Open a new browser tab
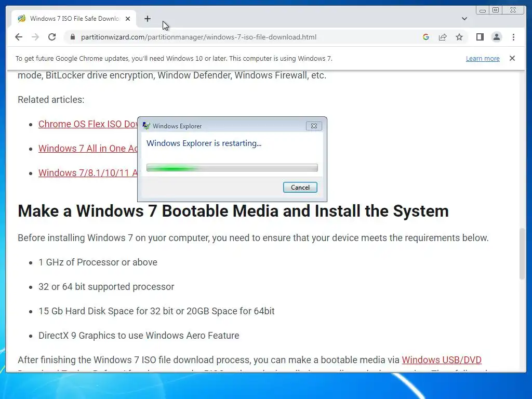 click(147, 19)
